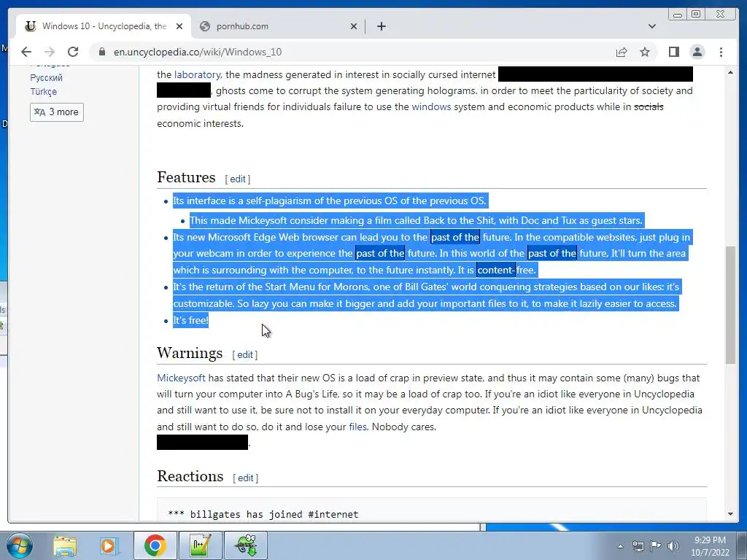
Task: Show hidden system tray icons
Action: click(x=620, y=546)
